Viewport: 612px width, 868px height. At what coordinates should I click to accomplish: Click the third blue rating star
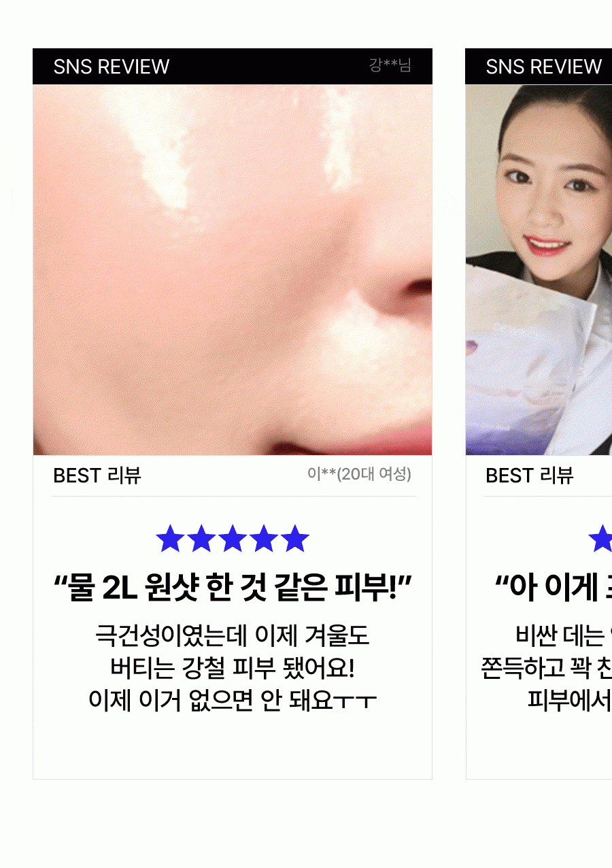coord(233,539)
